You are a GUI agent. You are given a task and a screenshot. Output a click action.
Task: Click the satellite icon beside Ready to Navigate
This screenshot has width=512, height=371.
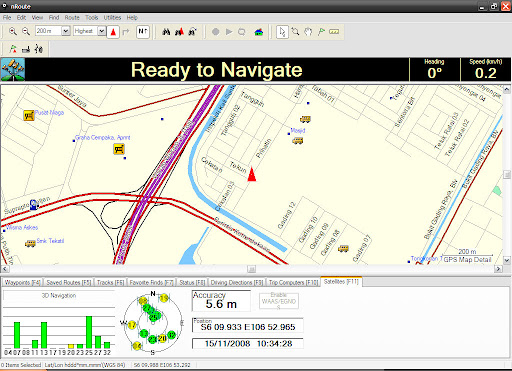(13, 70)
